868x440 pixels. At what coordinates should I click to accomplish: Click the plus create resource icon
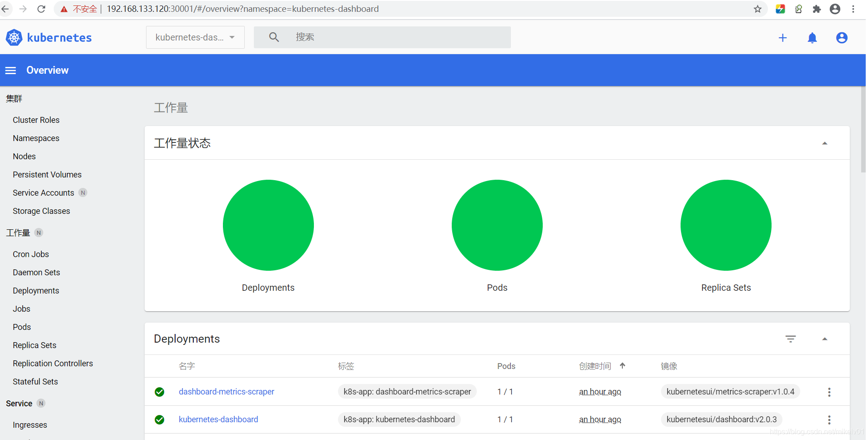(x=782, y=38)
